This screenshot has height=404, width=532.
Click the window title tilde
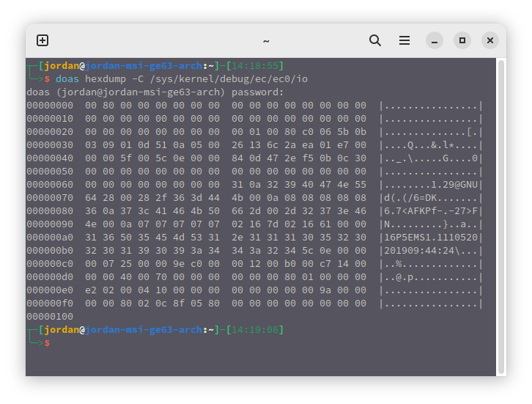pyautogui.click(x=266, y=41)
